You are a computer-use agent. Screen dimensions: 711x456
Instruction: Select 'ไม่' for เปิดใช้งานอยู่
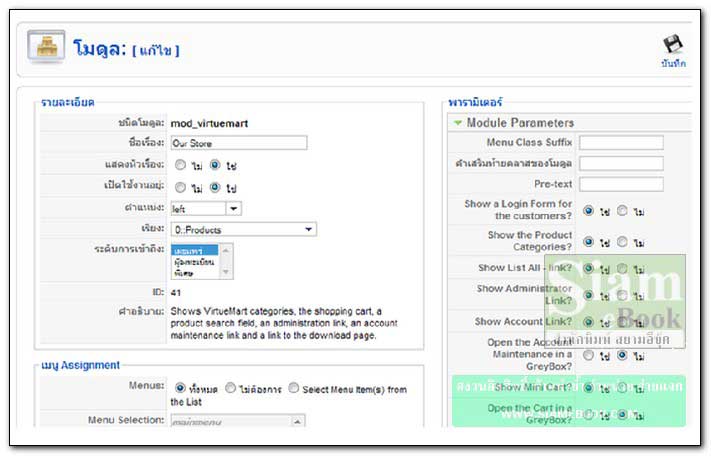click(x=180, y=187)
